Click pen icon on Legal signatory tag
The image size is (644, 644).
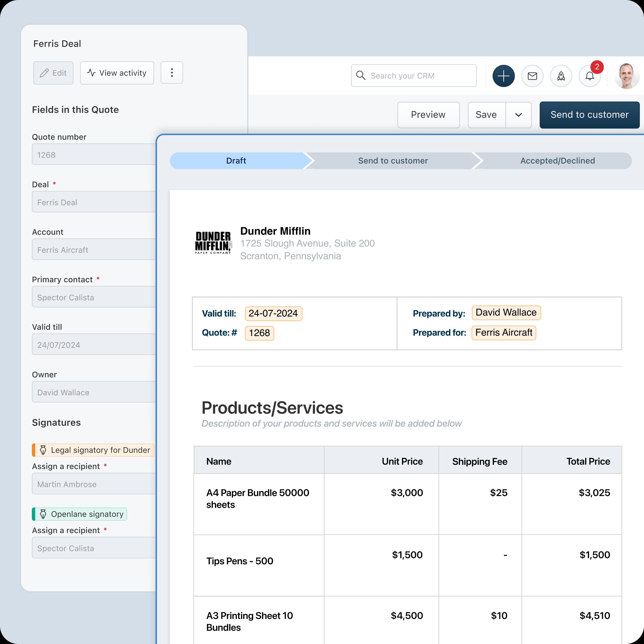pos(43,450)
